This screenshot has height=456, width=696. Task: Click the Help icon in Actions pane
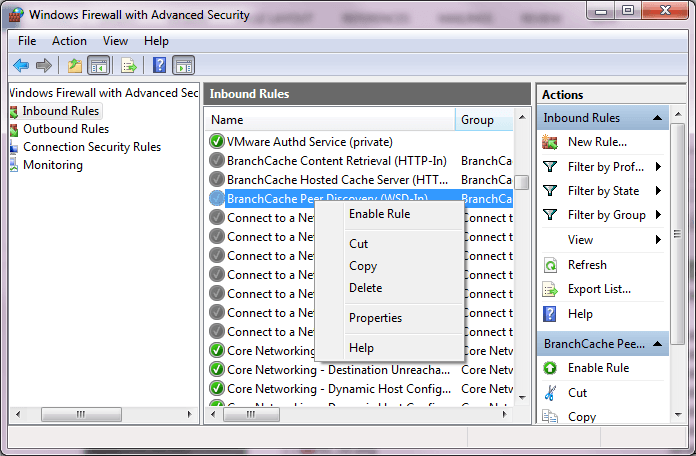pos(550,314)
